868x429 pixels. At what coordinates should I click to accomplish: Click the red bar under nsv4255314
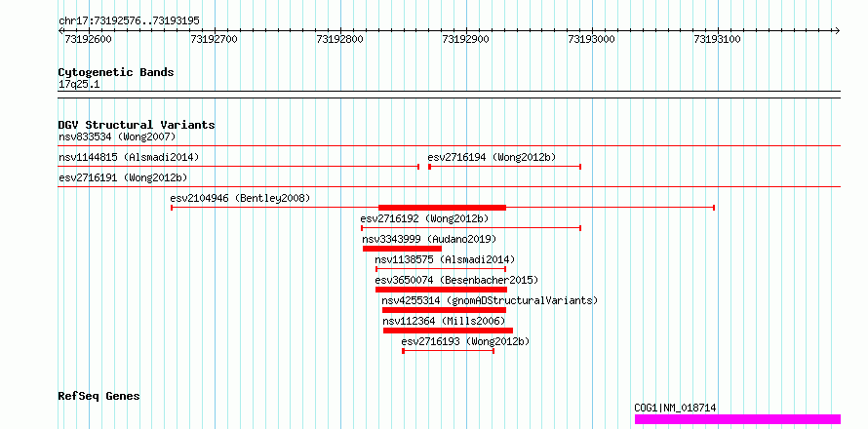(444, 310)
